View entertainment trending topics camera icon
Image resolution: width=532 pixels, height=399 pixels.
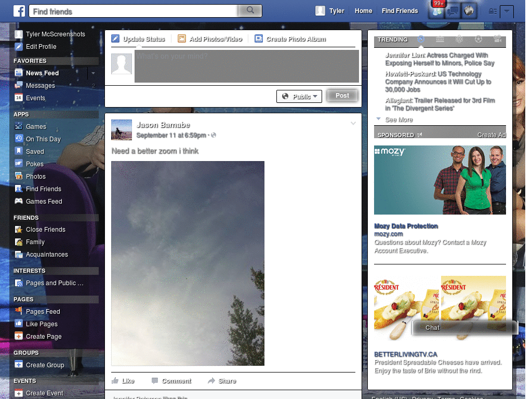(498, 40)
